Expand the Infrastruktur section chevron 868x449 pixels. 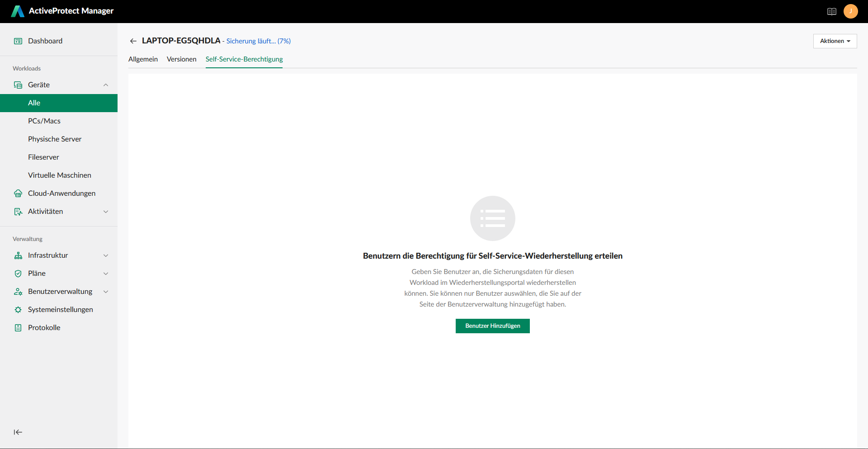pos(106,255)
